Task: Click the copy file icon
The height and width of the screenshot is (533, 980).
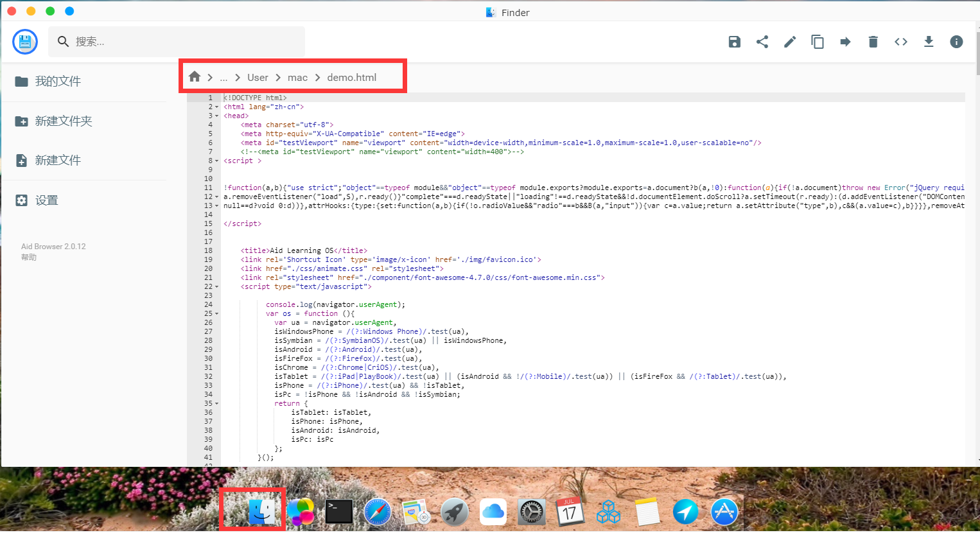Action: point(818,42)
